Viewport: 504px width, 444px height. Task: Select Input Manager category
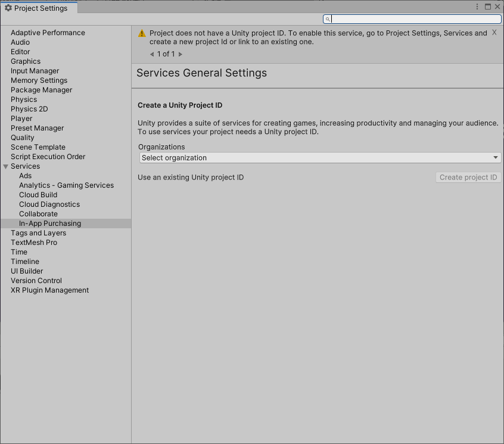tap(35, 71)
